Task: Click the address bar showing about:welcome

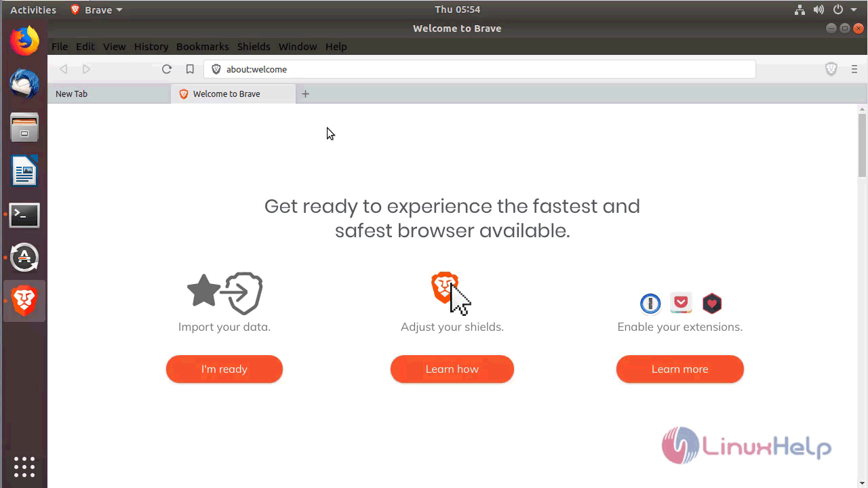Action: point(479,69)
